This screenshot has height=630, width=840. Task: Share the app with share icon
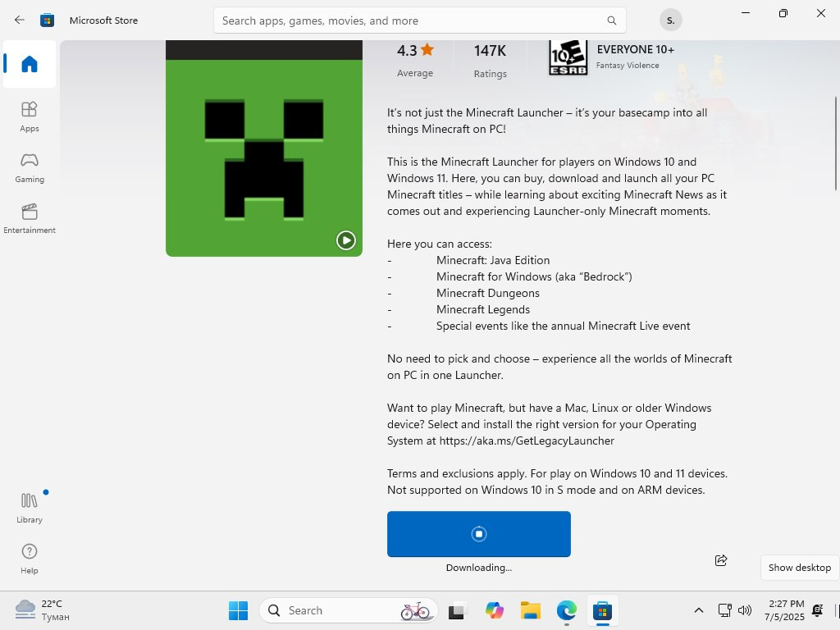click(x=721, y=560)
